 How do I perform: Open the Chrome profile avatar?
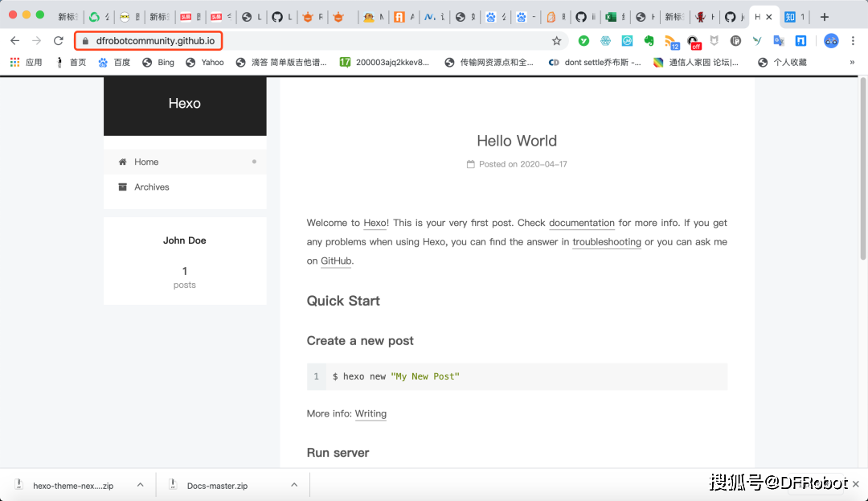point(831,41)
